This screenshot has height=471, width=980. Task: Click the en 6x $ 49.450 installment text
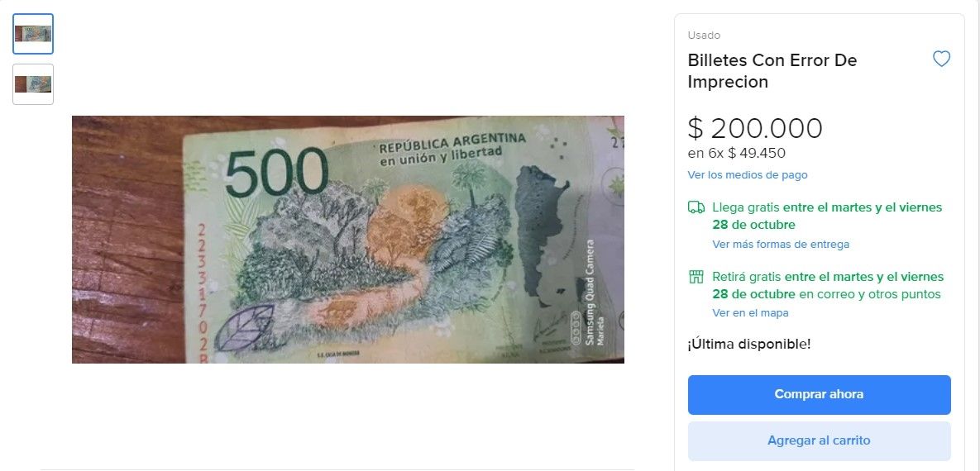click(736, 153)
